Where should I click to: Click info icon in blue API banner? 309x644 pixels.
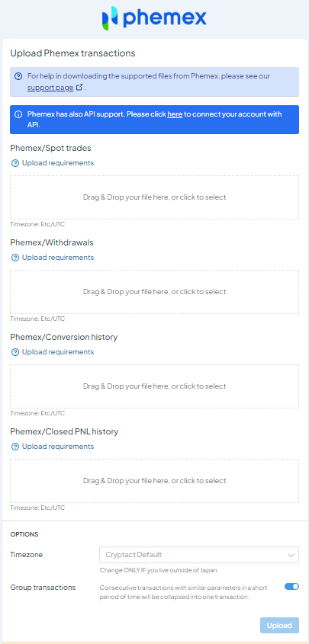click(x=18, y=114)
